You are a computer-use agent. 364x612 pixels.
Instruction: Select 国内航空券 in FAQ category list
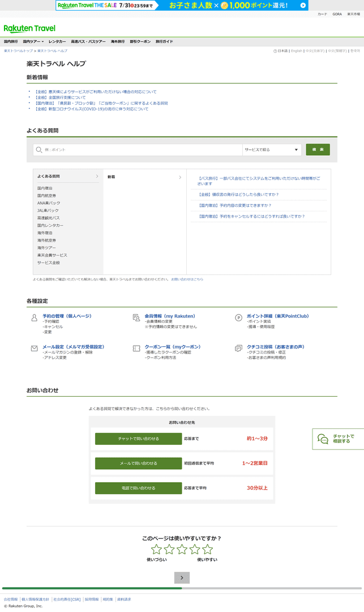(47, 195)
